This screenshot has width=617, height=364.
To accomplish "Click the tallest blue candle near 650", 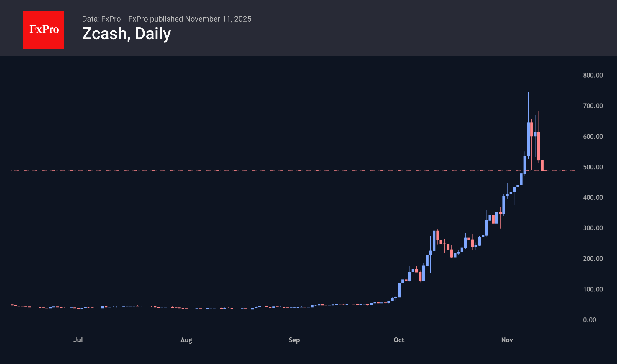I will (x=528, y=139).
